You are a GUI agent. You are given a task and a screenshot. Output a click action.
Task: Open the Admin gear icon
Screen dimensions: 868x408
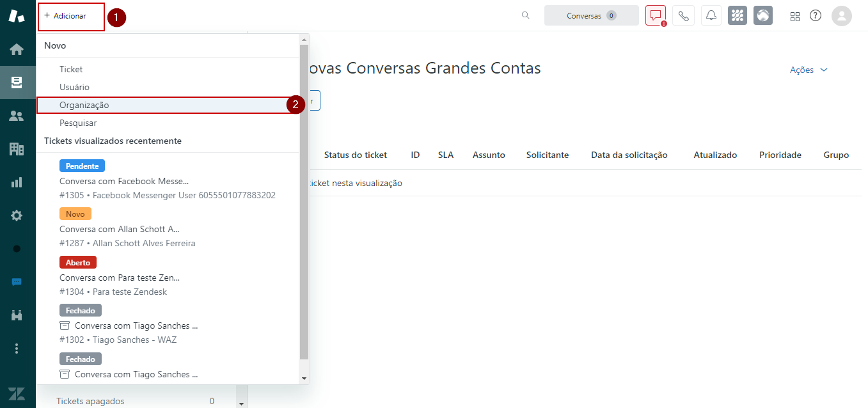[17, 216]
